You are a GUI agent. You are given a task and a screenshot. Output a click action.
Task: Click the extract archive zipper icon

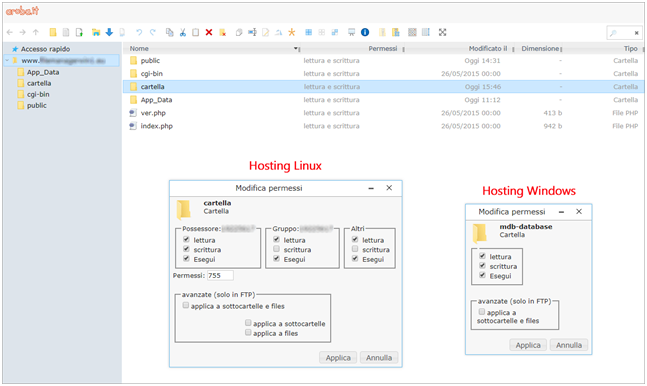point(382,32)
